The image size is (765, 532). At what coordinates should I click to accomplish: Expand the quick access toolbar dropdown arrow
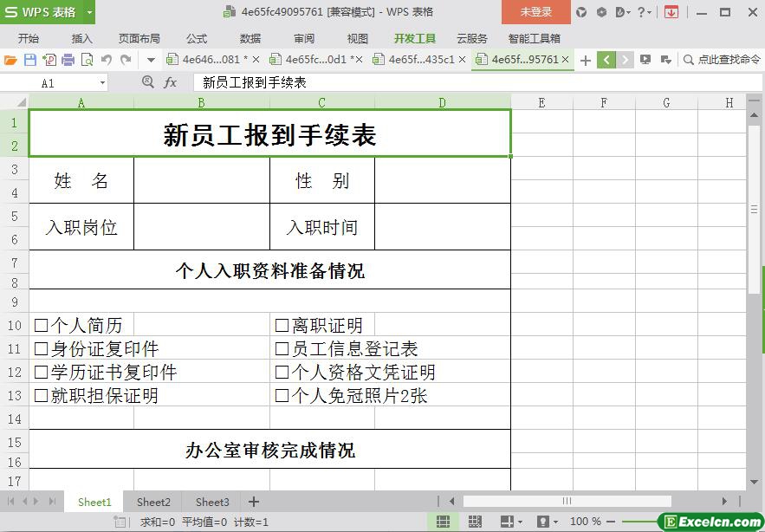click(152, 60)
